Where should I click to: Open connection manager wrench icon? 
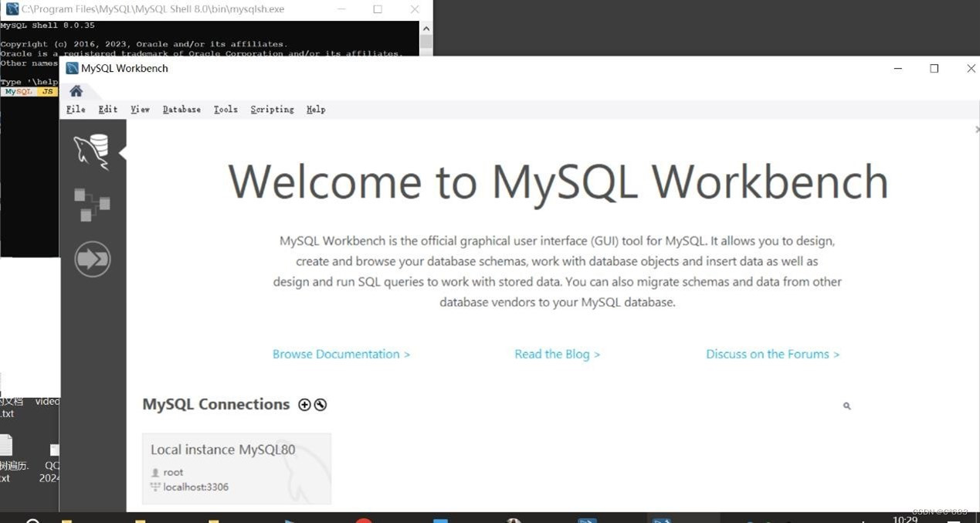[320, 404]
